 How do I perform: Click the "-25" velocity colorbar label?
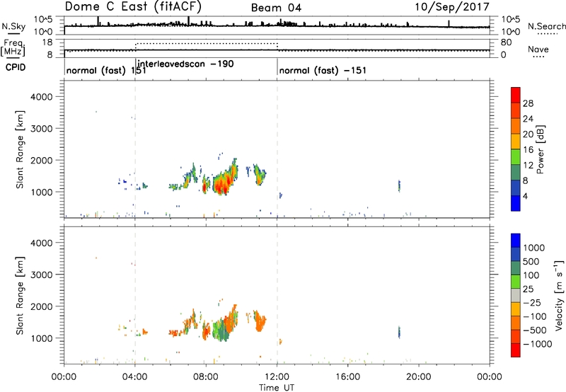532,303
